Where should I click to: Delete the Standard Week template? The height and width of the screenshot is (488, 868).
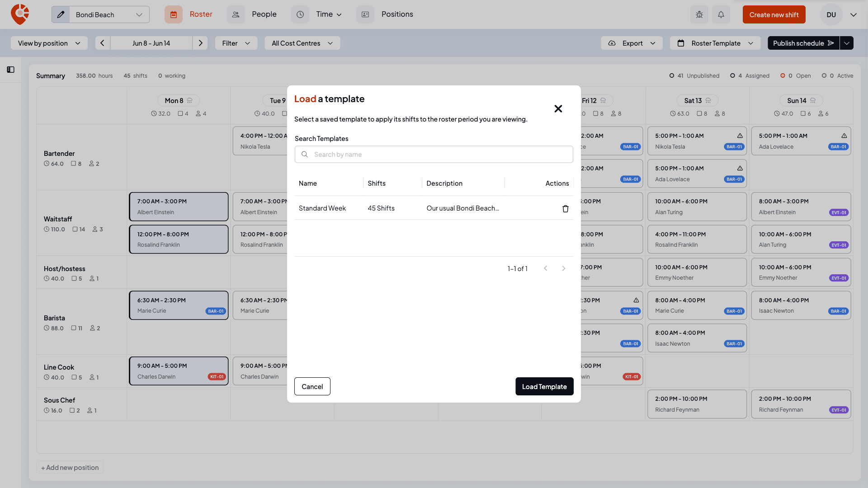(x=565, y=208)
